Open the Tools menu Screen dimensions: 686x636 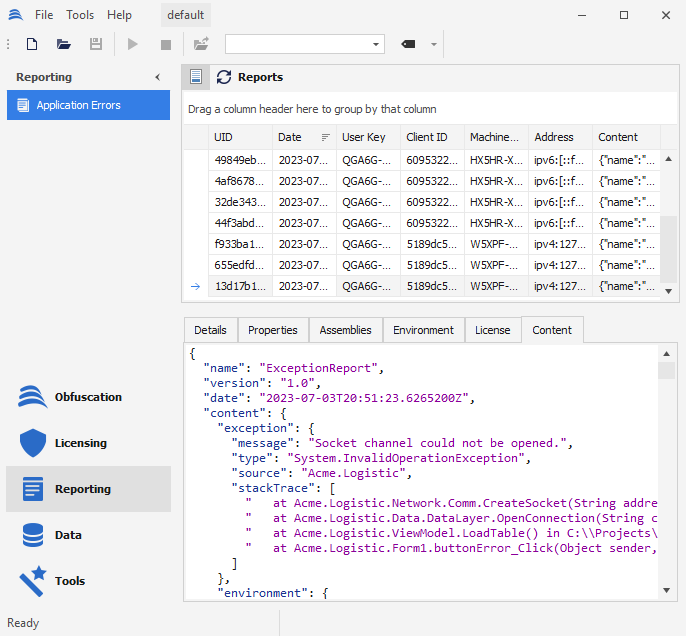80,15
